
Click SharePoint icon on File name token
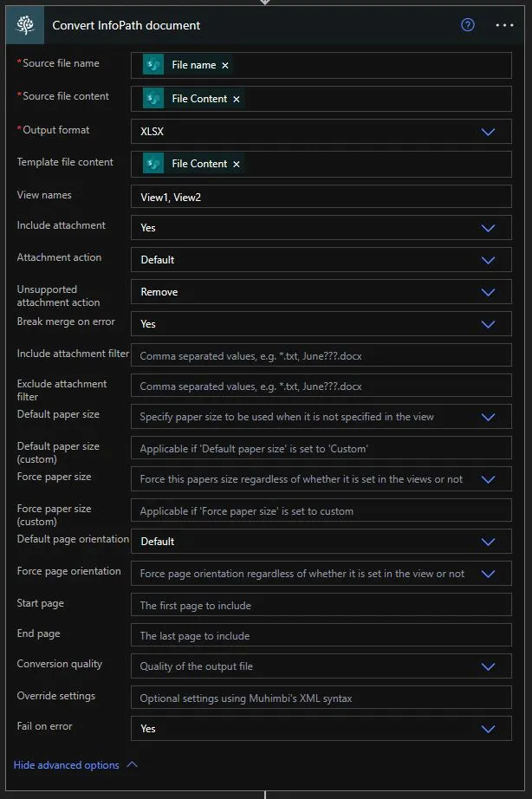click(x=152, y=65)
